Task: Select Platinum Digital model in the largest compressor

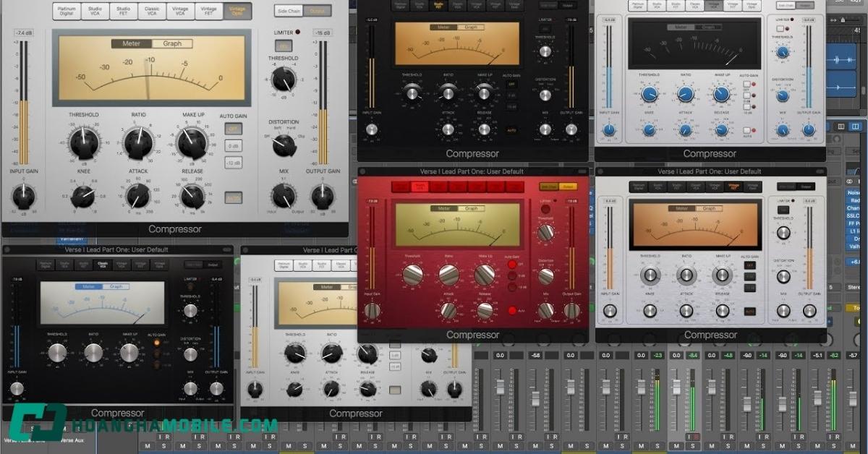Action: click(67, 11)
